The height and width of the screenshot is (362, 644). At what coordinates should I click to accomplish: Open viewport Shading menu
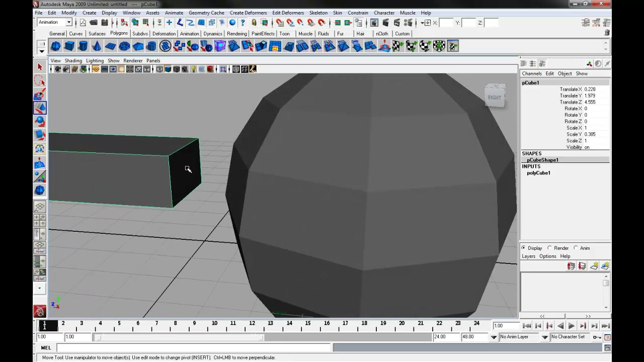73,60
